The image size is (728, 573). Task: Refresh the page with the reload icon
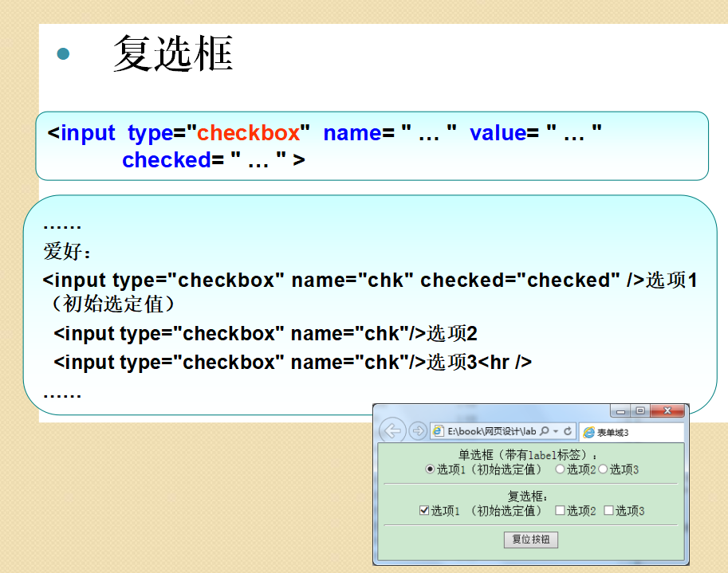(x=568, y=431)
